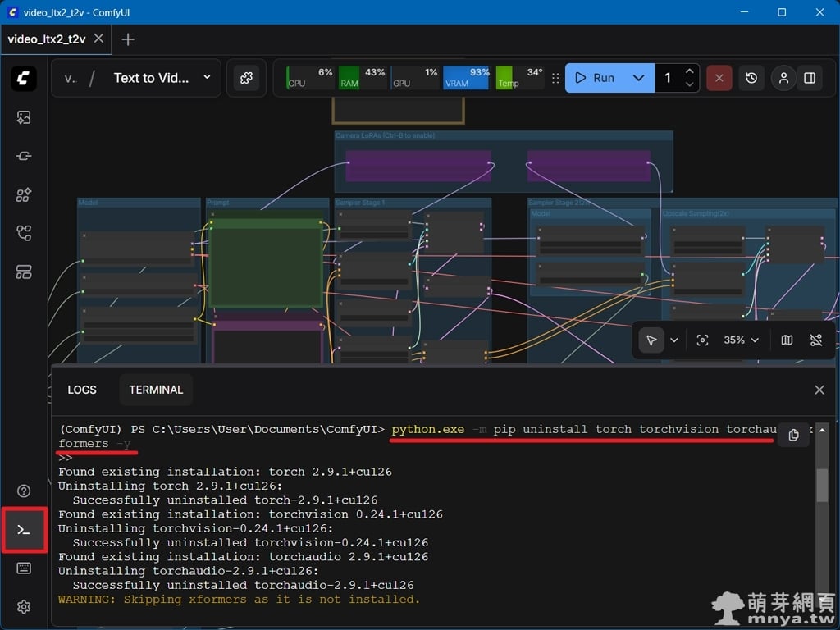840x630 pixels.
Task: Click the Run button
Action: [596, 78]
